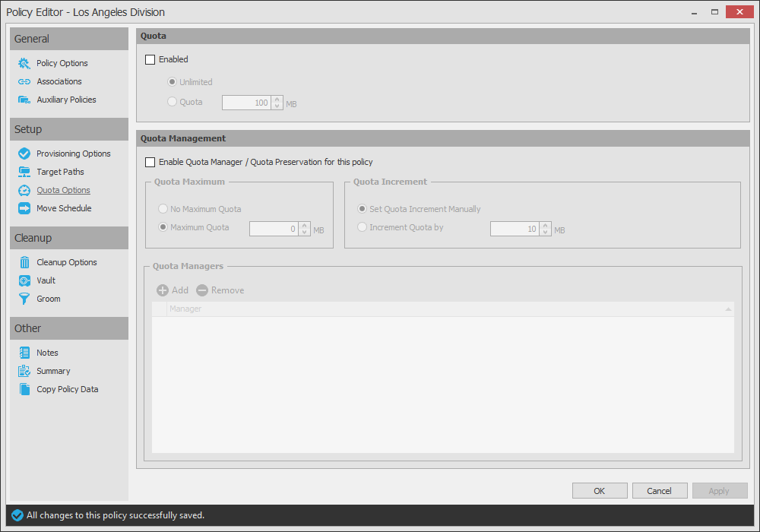Click the Policy Options gear icon
This screenshot has width=760, height=532.
pos(24,64)
